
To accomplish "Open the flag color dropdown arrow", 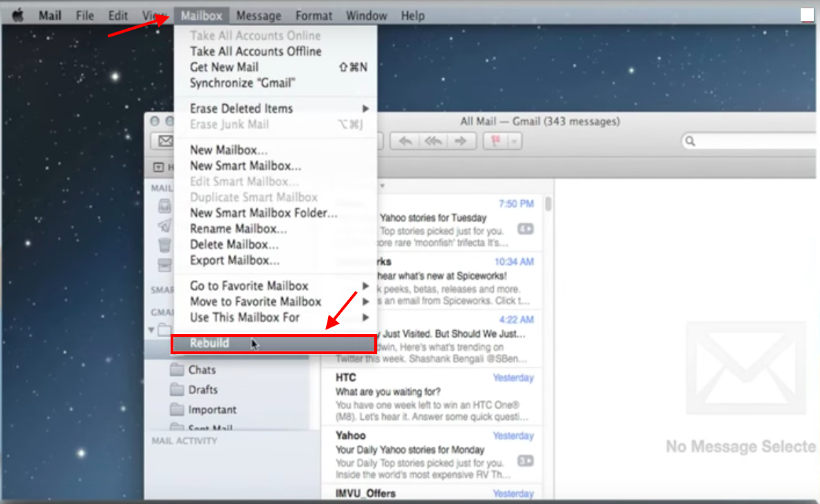I will (x=513, y=141).
